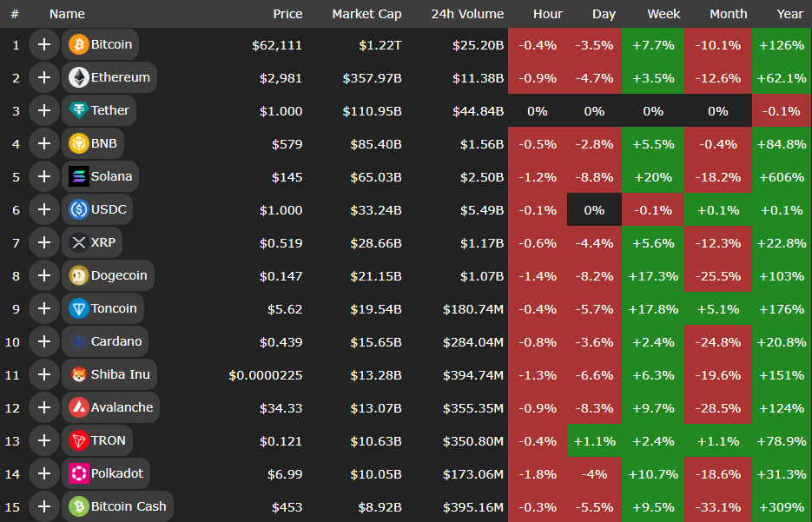Viewport: 812px width, 522px height.
Task: Click the Solana logo icon
Action: 78,176
